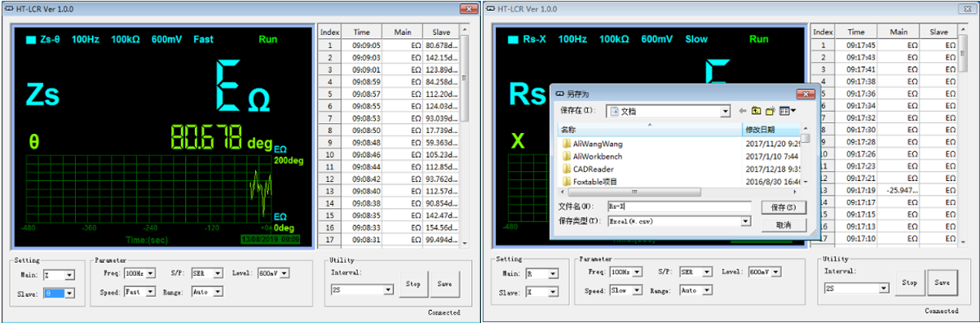
Task: Click 取消 button in Save As dialog
Action: click(x=784, y=224)
